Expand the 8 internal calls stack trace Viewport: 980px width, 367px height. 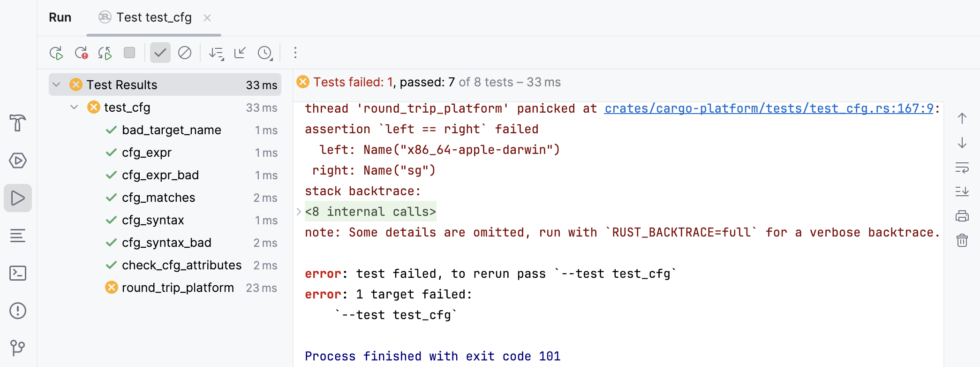pyautogui.click(x=299, y=211)
